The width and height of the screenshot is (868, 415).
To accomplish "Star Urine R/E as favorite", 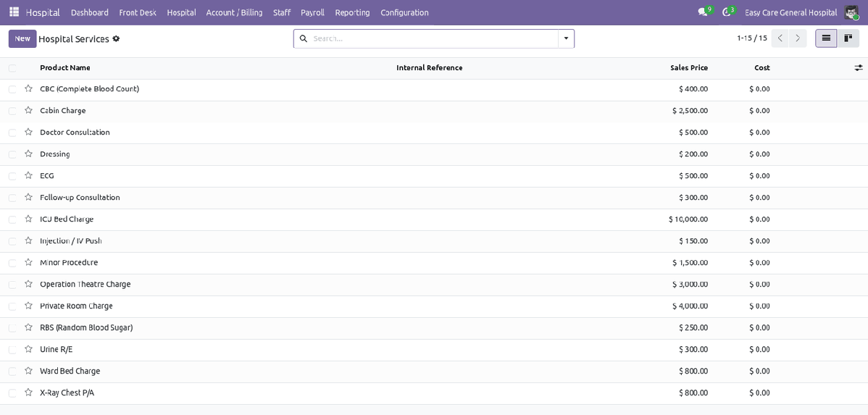I will [x=28, y=349].
